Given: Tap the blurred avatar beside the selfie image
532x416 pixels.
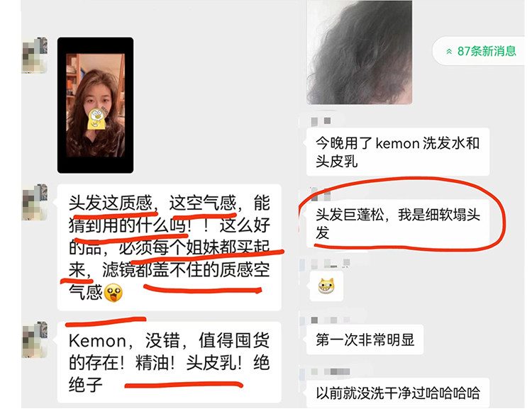Looking at the screenshot, I should 34,55.
